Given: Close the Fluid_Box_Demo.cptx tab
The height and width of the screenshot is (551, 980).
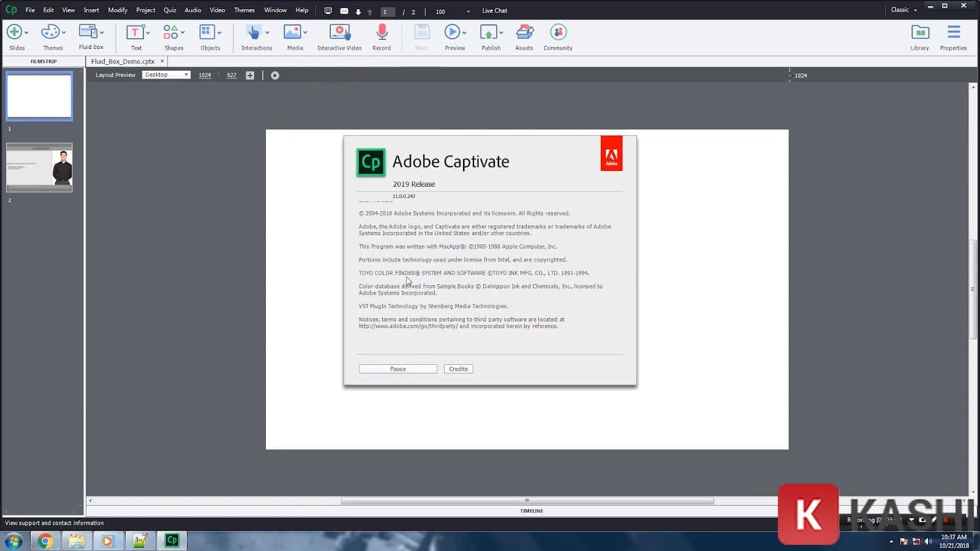Looking at the screenshot, I should [x=162, y=61].
